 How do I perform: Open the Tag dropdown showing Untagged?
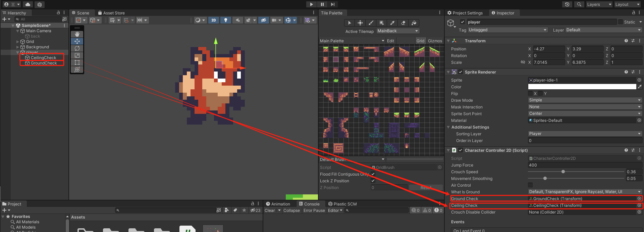click(x=508, y=30)
